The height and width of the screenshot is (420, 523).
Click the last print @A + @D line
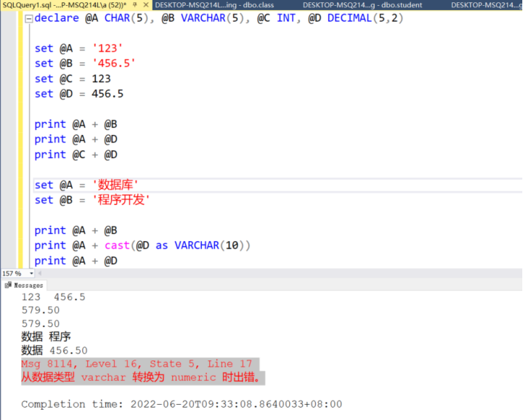pos(76,261)
